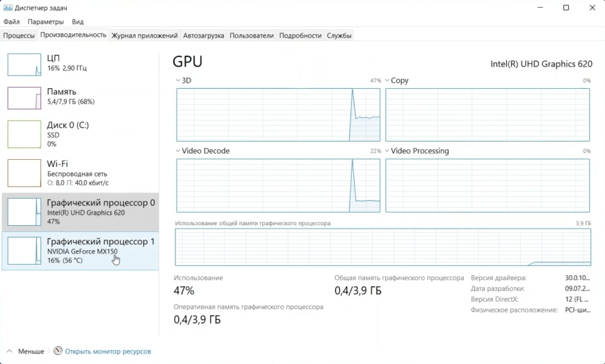The width and height of the screenshot is (605, 364).
Task: Collapse view with the Меньше chevron
Action: point(10,351)
